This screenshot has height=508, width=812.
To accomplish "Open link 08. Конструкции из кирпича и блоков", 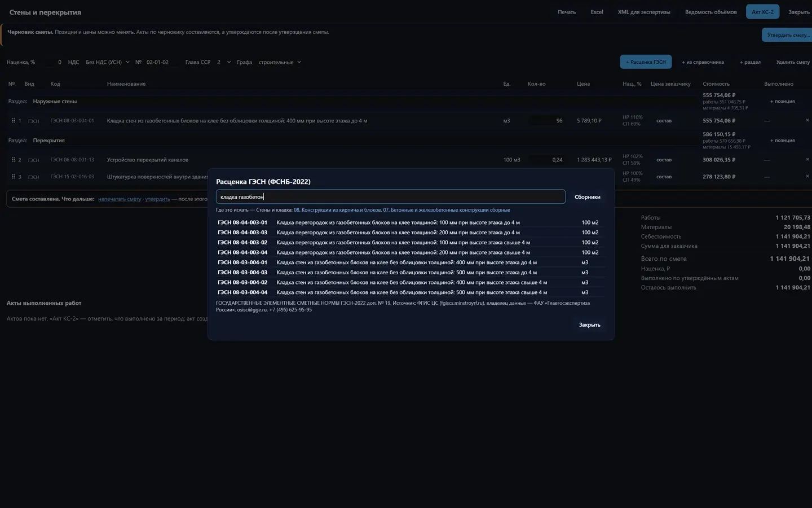I will [x=337, y=210].
